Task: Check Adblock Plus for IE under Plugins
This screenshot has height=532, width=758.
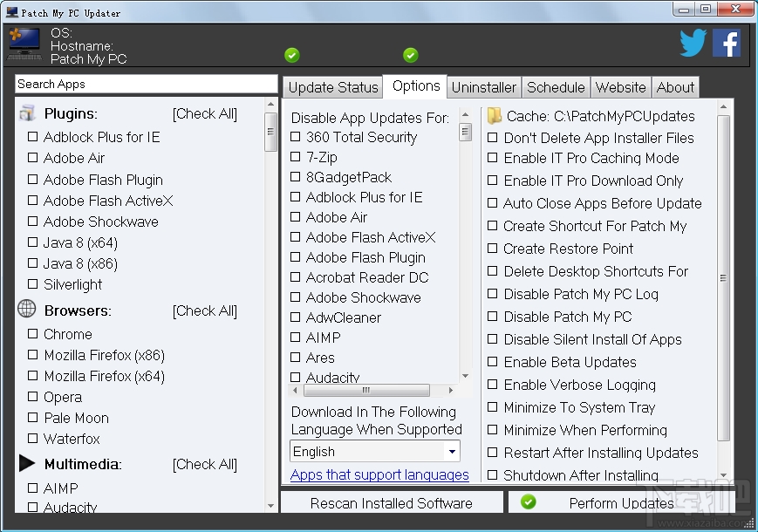Action: coord(31,137)
